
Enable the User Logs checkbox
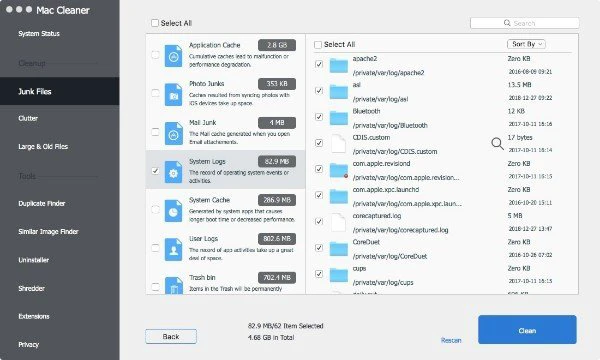tap(155, 248)
